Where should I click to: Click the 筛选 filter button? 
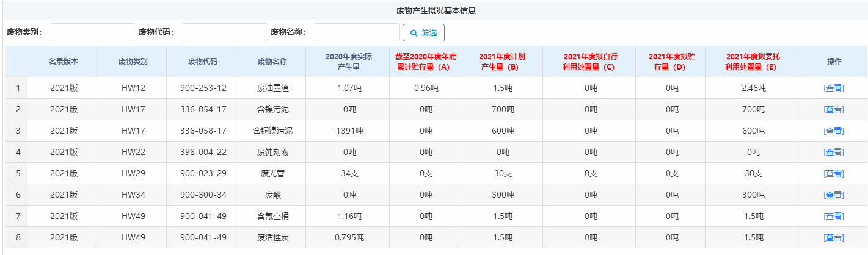coord(423,32)
